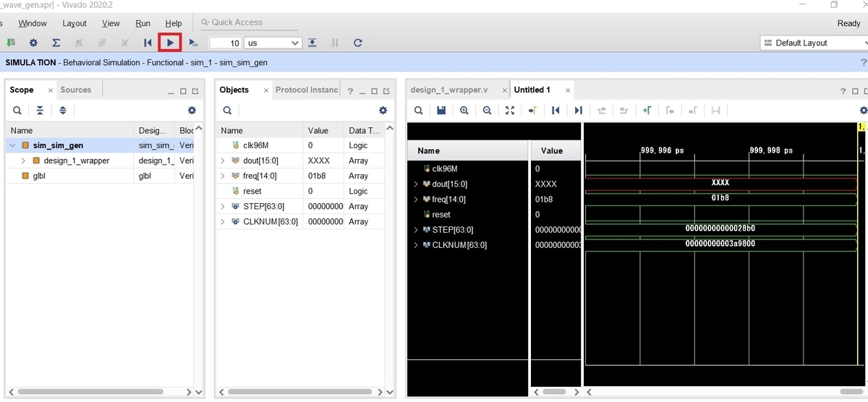
Task: Select the reset row in Objects panel
Action: click(x=302, y=191)
